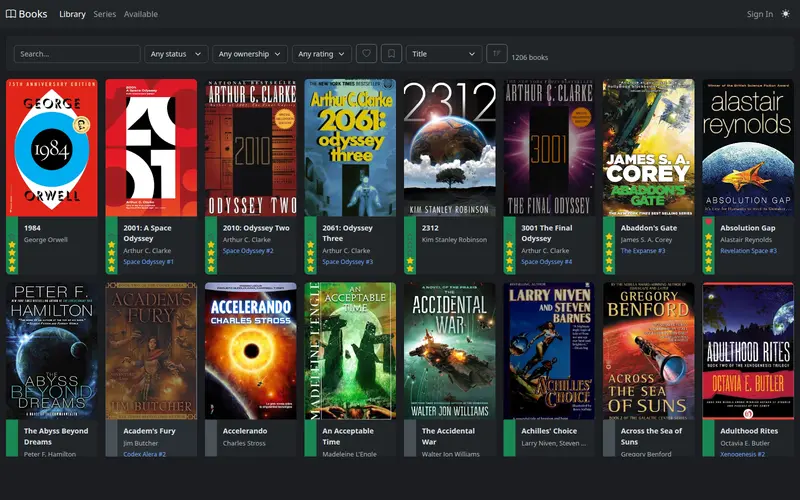Open the 2312 book cover
The height and width of the screenshot is (500, 800).
pos(449,147)
